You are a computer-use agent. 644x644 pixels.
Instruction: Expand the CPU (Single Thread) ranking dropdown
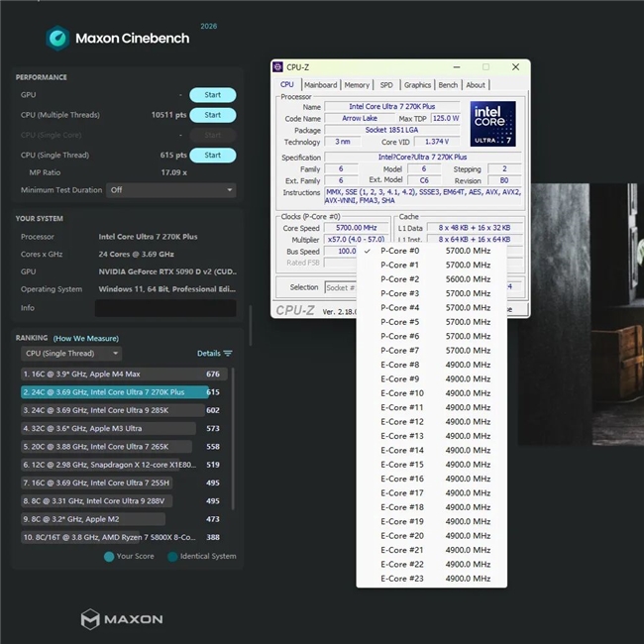pyautogui.click(x=71, y=354)
